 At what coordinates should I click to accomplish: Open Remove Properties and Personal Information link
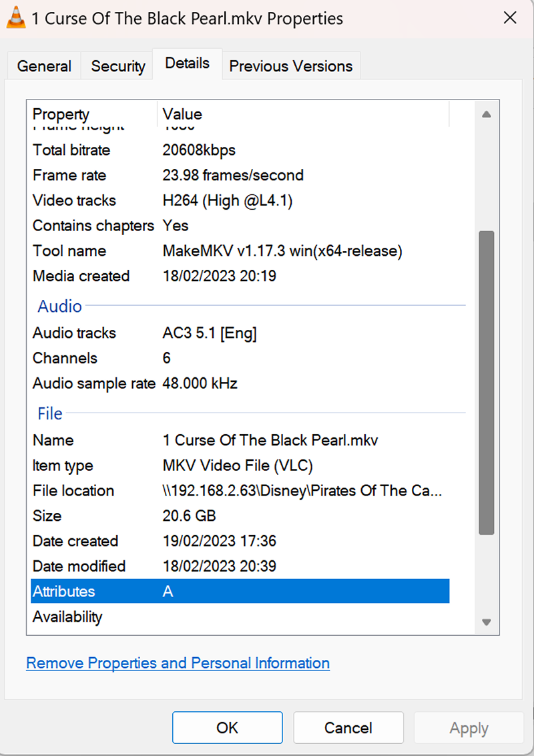pos(178,663)
